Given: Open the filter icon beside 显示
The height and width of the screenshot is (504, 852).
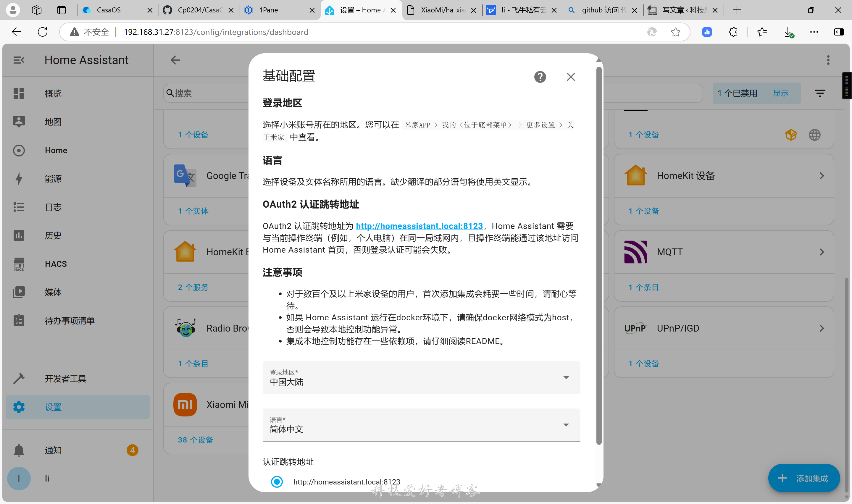Looking at the screenshot, I should click(x=820, y=93).
